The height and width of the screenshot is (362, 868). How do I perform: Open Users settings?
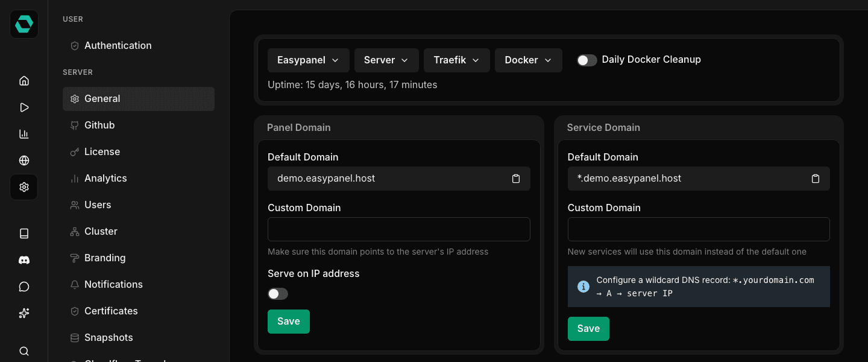coord(139,205)
